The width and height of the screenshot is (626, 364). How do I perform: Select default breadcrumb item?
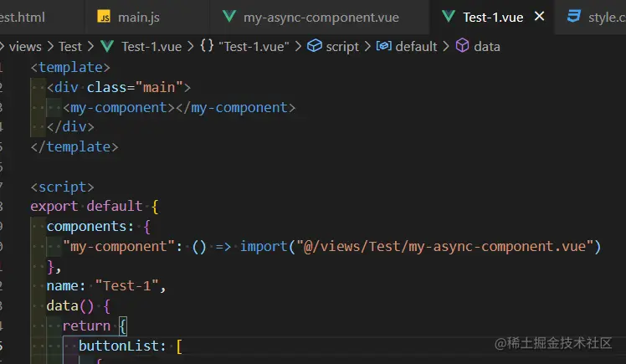tap(416, 47)
